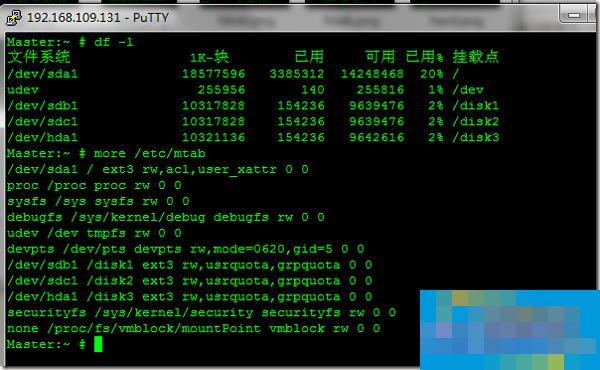Click the column header 可用

pos(380,57)
